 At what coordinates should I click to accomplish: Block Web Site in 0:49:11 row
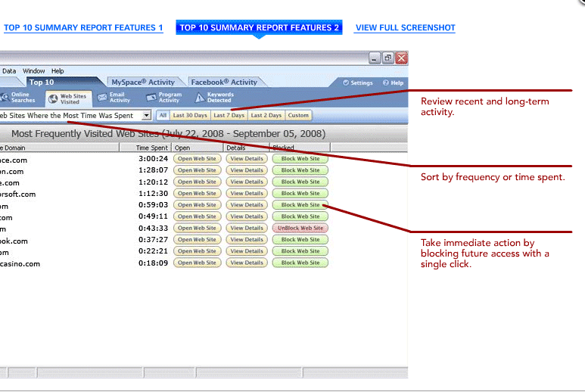[x=300, y=216]
